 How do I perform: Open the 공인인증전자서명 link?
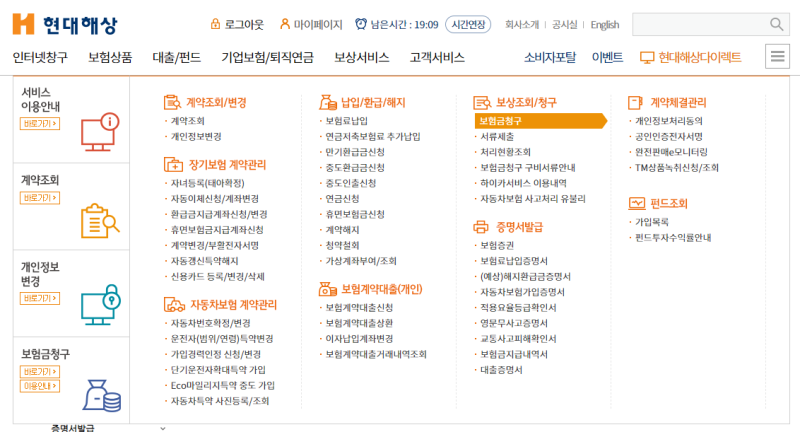(x=668, y=137)
